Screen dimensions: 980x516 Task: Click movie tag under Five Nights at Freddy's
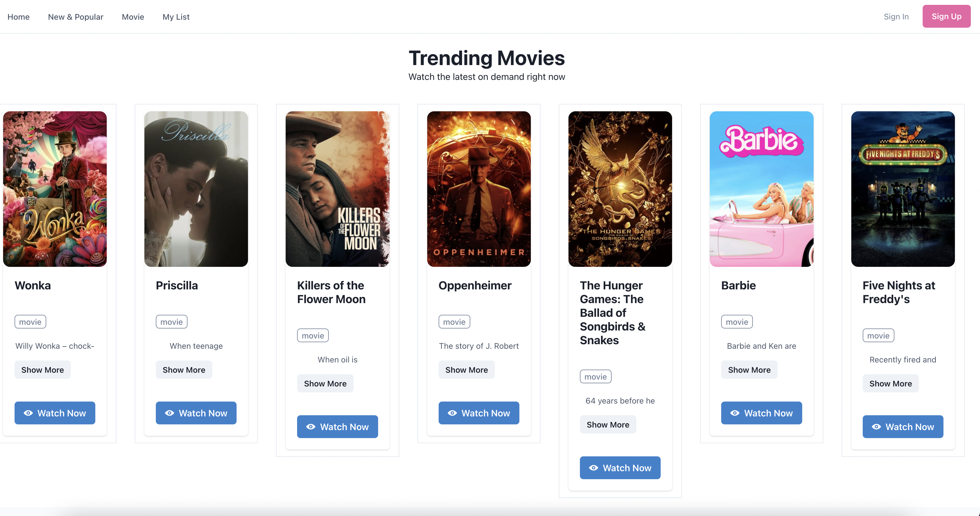(878, 335)
